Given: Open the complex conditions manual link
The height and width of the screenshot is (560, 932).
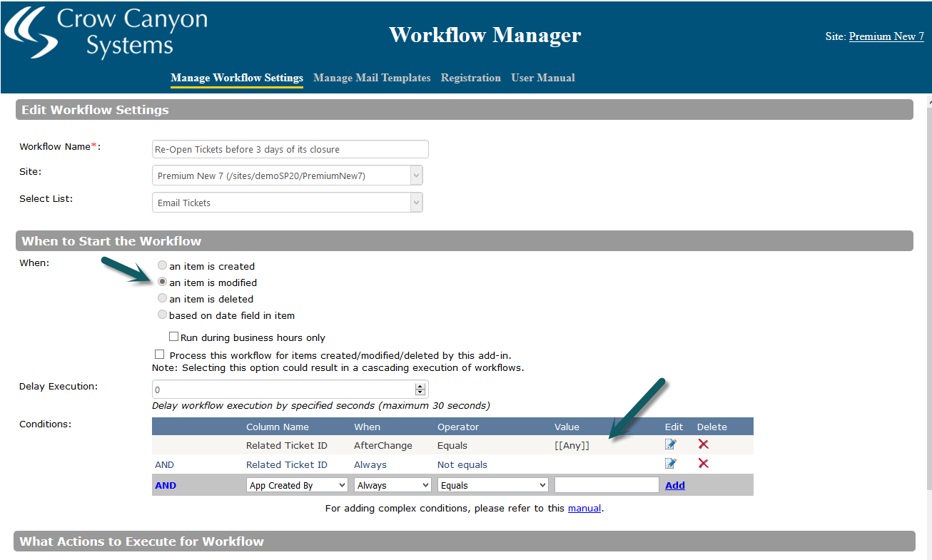Looking at the screenshot, I should coord(584,509).
